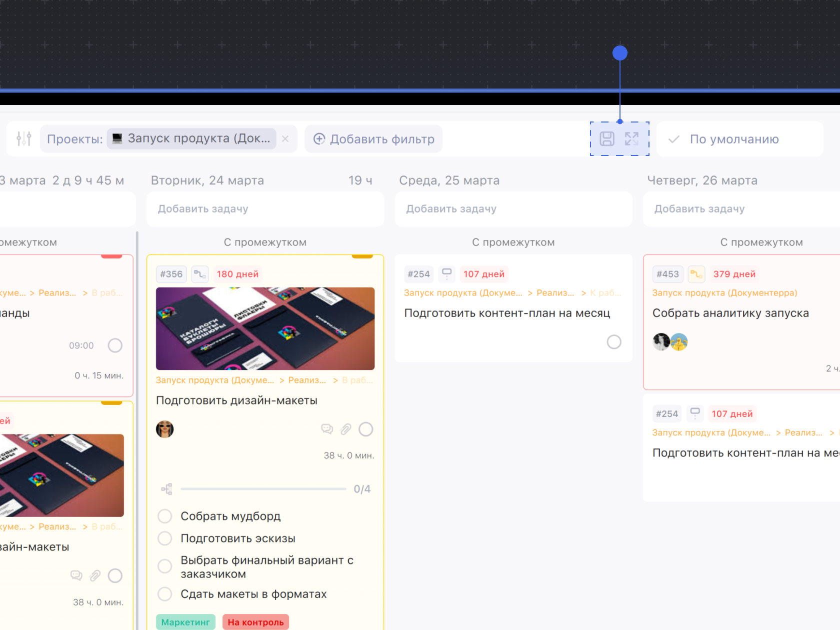Click the Маркетинг tag label
Screen dimensions: 840x630
(x=185, y=622)
